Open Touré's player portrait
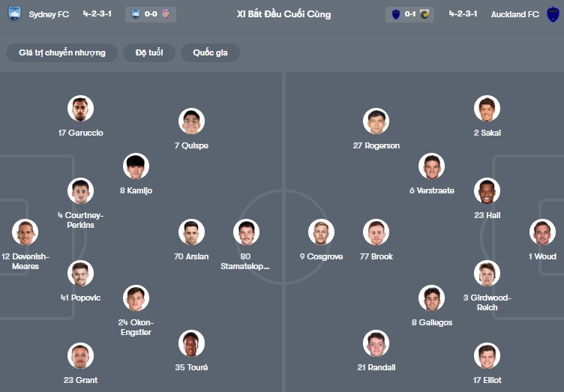 [191, 343]
